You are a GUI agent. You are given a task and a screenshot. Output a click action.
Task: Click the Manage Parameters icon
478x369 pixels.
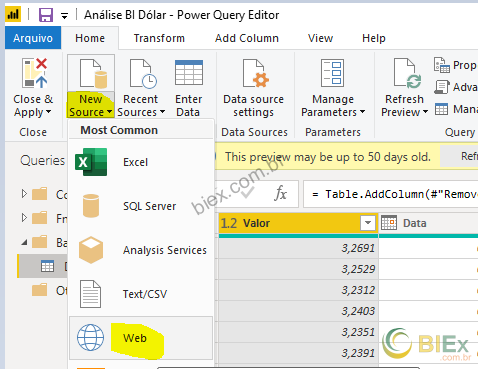point(332,73)
